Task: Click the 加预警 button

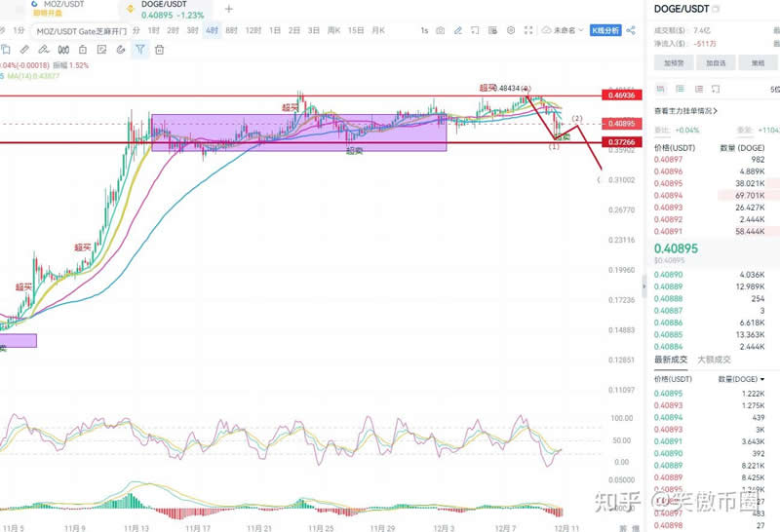Action: [x=674, y=62]
